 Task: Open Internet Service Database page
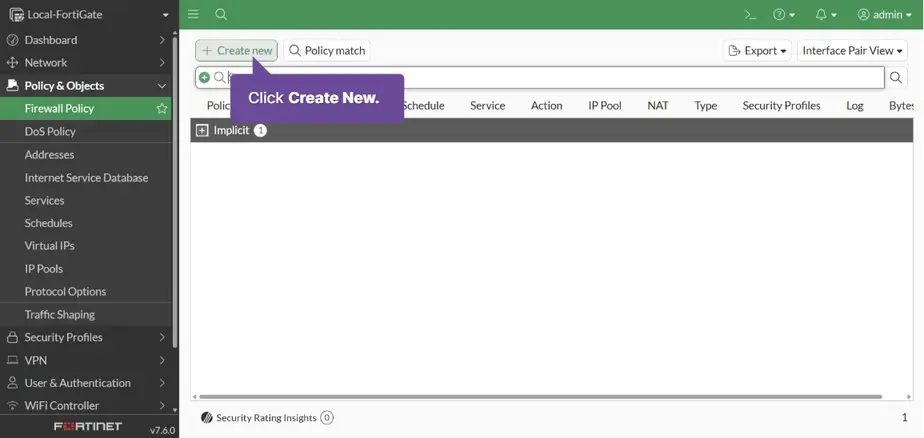pos(86,177)
